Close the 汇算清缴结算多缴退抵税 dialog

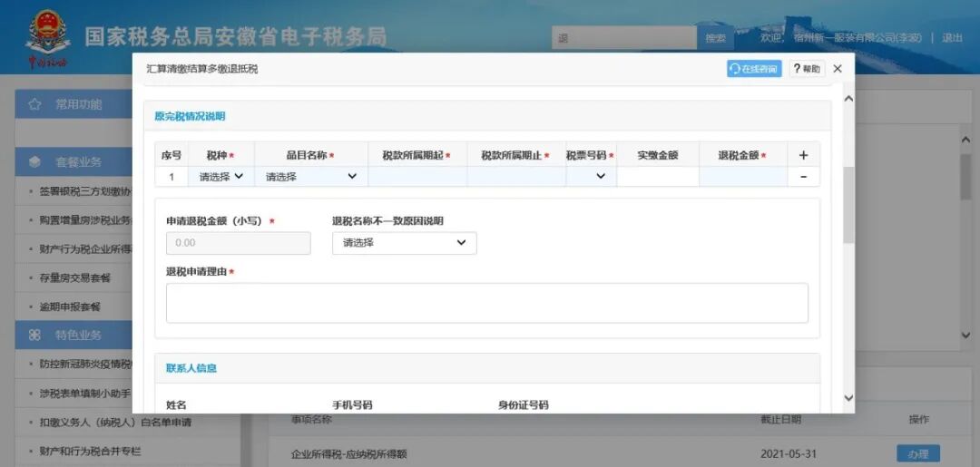click(x=838, y=69)
